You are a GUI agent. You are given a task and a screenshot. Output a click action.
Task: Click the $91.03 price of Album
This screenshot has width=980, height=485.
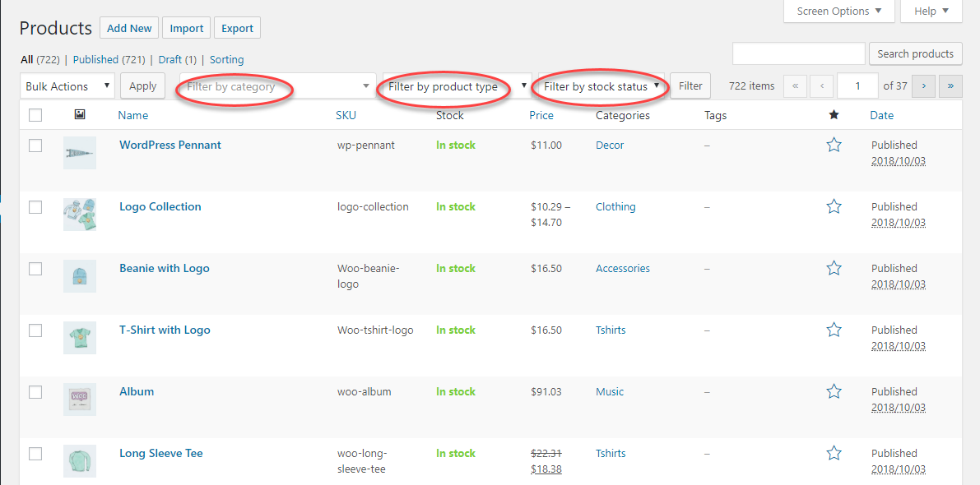coord(546,392)
